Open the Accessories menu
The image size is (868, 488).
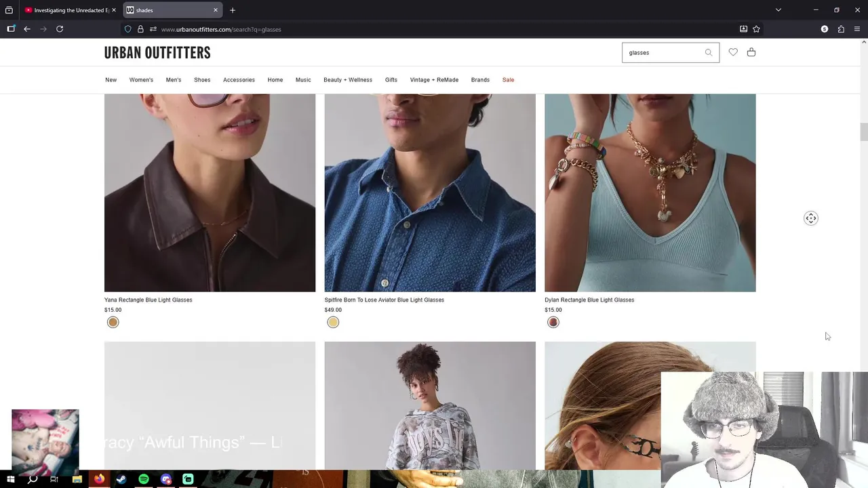(239, 80)
